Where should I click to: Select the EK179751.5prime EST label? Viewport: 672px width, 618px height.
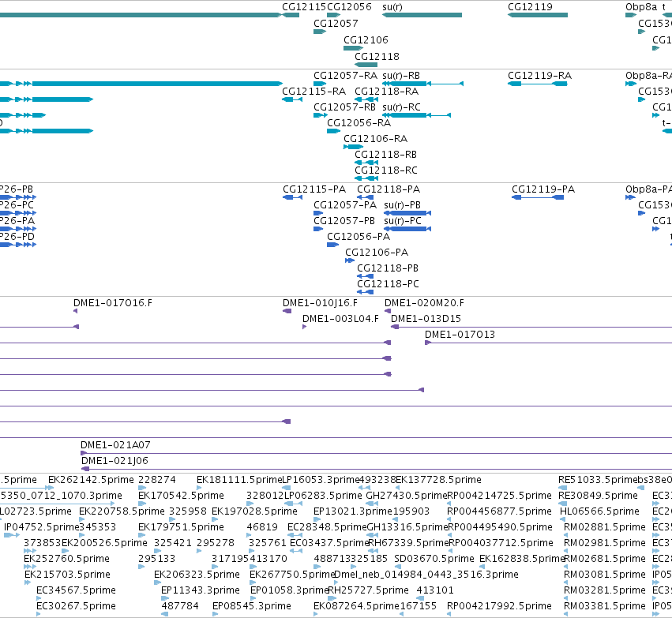click(x=180, y=528)
